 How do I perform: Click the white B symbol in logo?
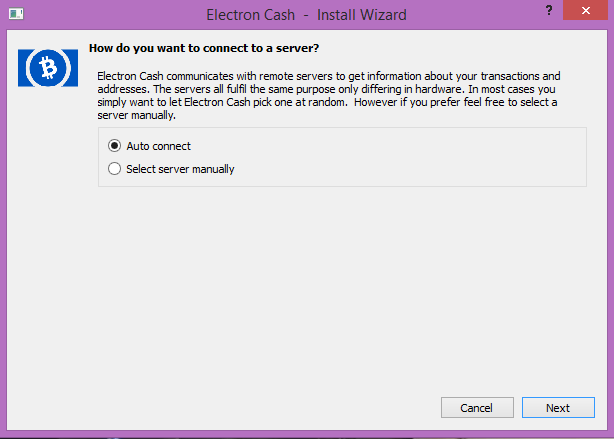click(45, 68)
